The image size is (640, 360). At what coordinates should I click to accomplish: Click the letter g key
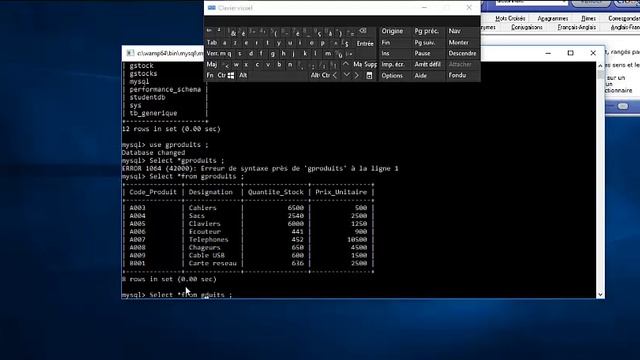(272, 53)
